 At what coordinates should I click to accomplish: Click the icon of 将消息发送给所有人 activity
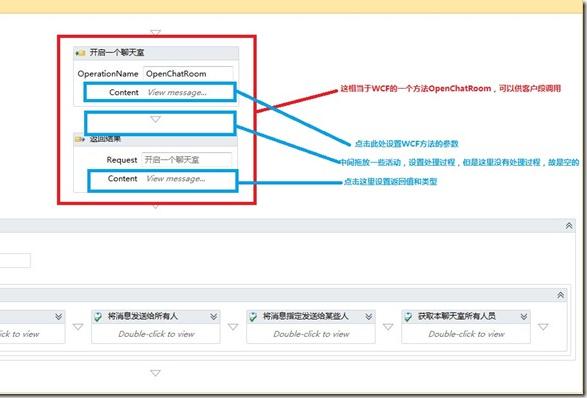[98, 317]
